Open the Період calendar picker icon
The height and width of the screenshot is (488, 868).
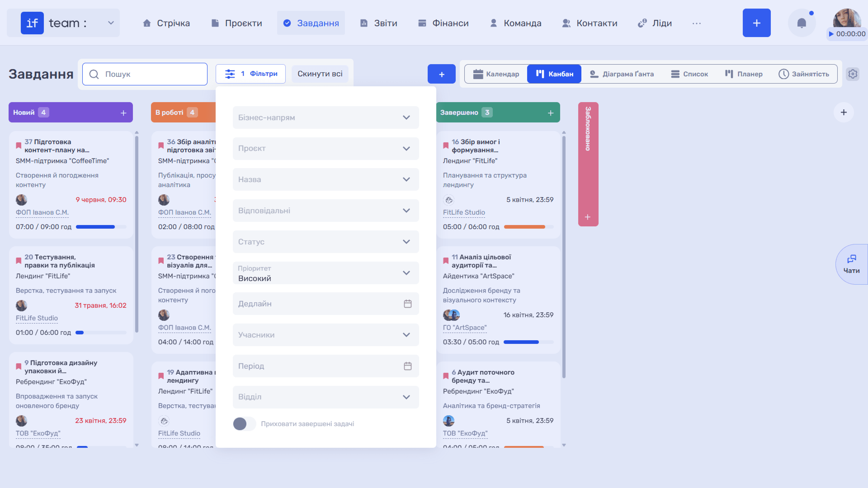[408, 366]
